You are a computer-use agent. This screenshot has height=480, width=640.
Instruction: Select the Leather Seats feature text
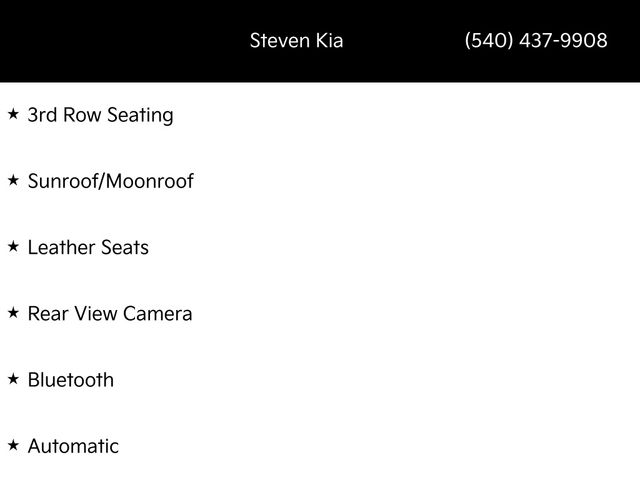[x=88, y=247]
